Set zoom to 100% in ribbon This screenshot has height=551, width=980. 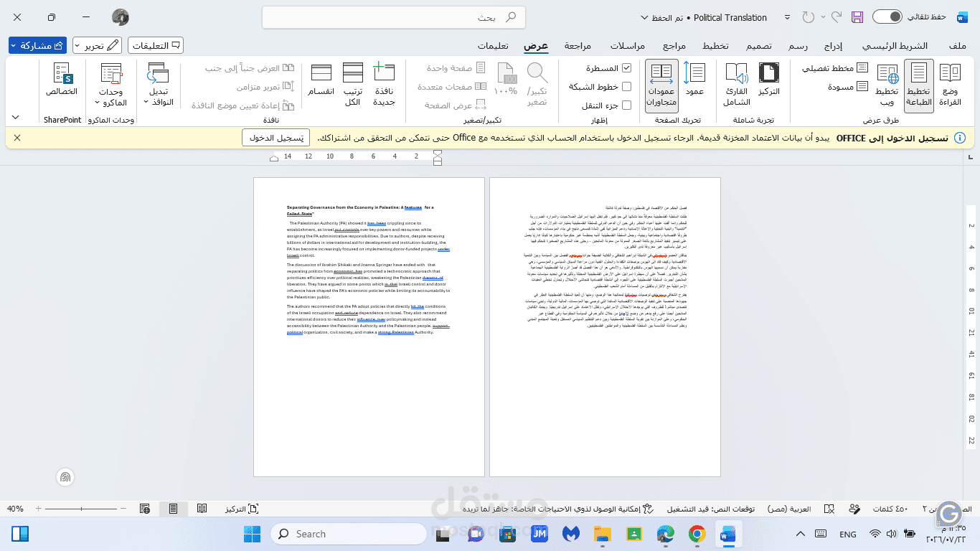click(x=507, y=79)
